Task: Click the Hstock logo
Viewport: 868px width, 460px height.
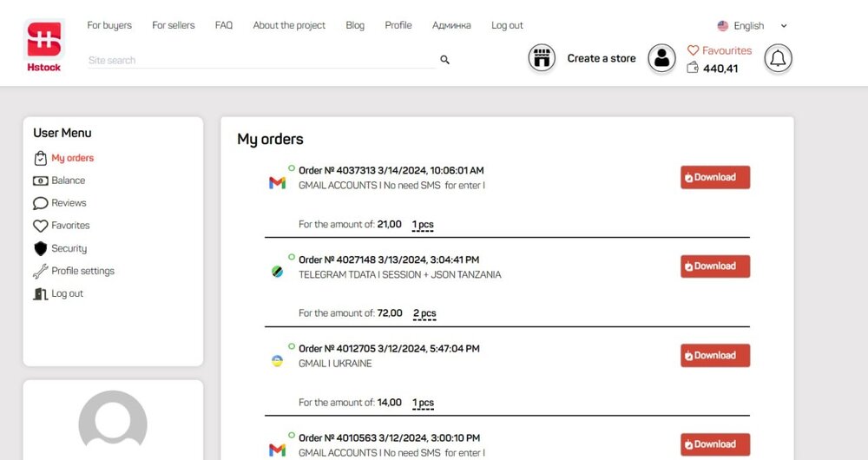Action: (43, 46)
